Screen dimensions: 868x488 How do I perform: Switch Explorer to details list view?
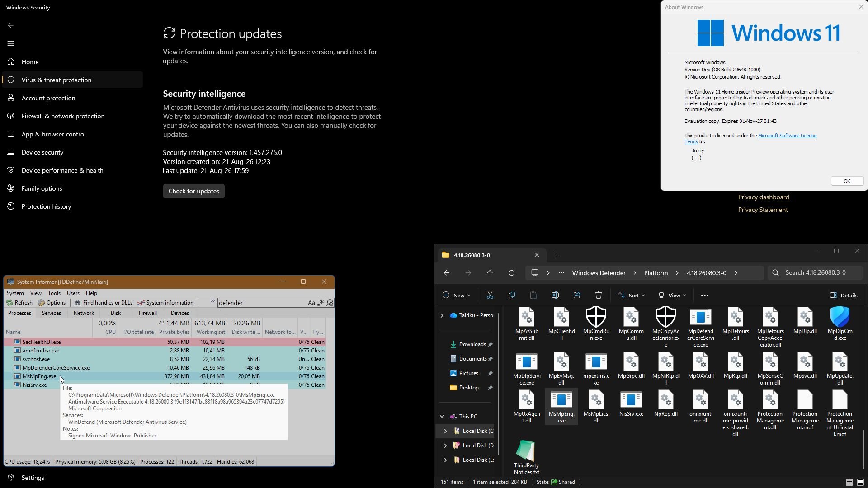(849, 482)
